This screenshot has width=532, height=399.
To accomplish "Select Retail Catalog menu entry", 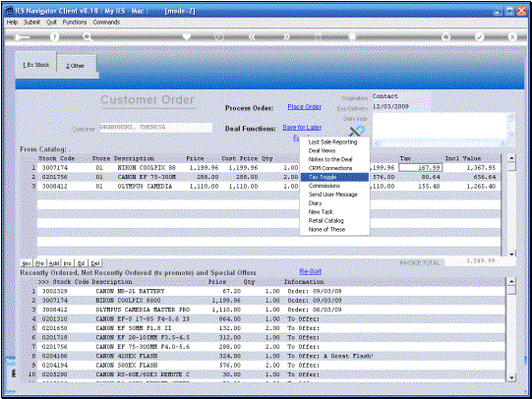I will [x=325, y=221].
